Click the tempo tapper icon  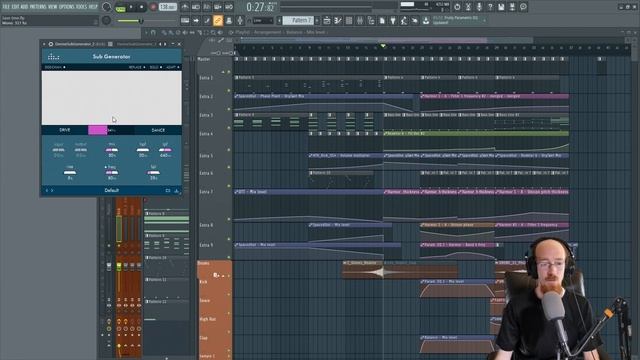404,20
